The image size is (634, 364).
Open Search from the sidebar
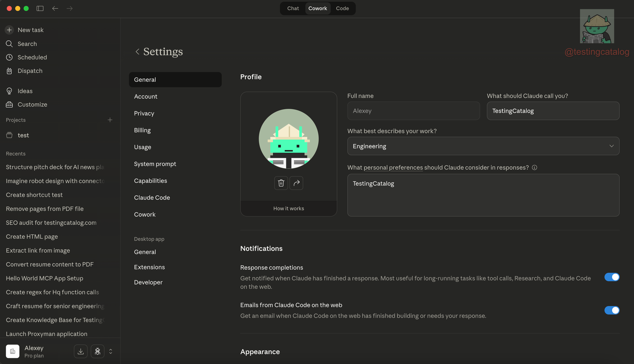(x=27, y=44)
